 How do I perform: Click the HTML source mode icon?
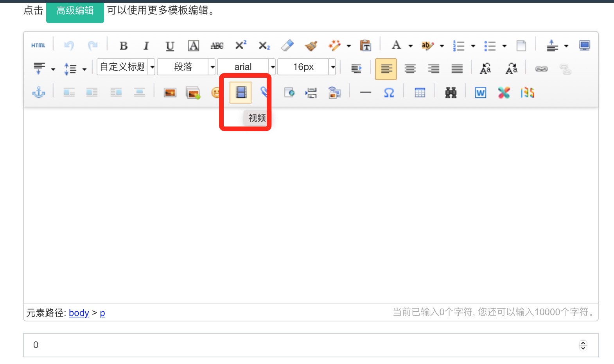coord(38,46)
